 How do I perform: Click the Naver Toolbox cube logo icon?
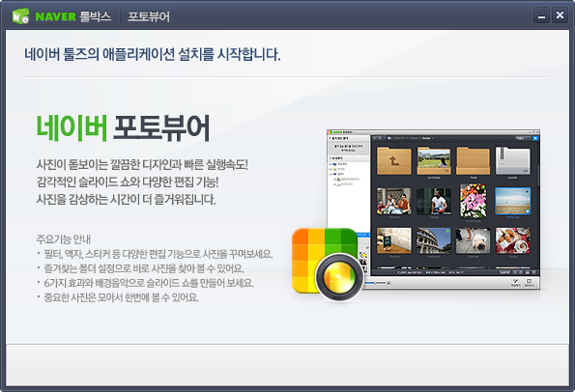pyautogui.click(x=20, y=16)
